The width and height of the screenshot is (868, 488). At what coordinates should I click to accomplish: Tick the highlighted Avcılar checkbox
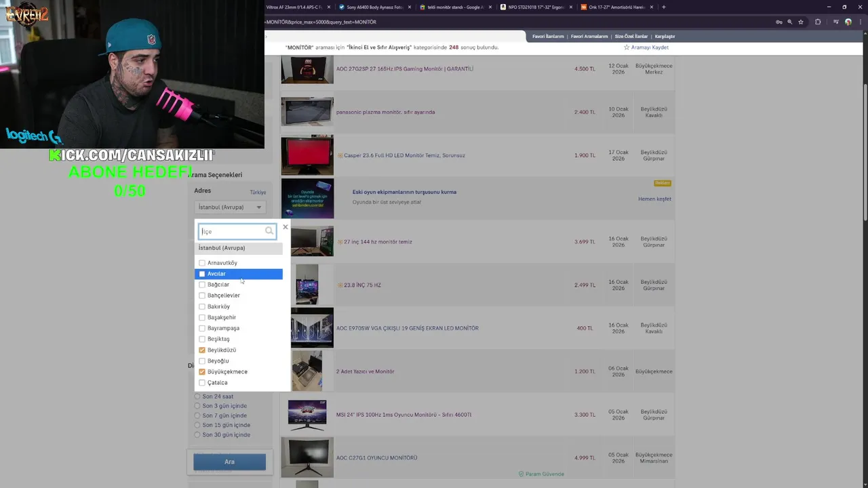[202, 274]
